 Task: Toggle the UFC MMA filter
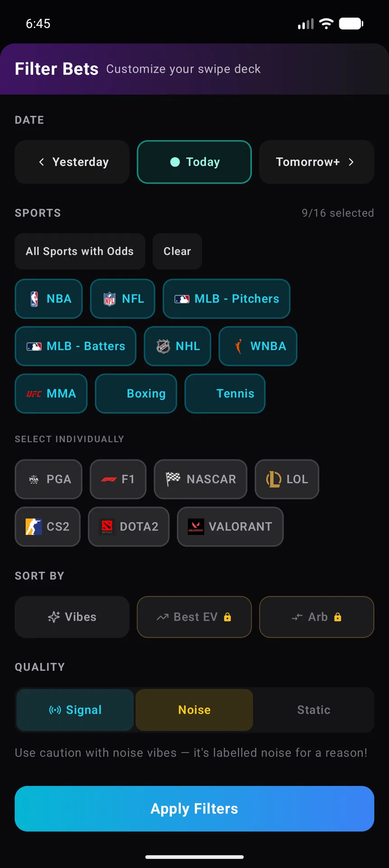tap(51, 394)
